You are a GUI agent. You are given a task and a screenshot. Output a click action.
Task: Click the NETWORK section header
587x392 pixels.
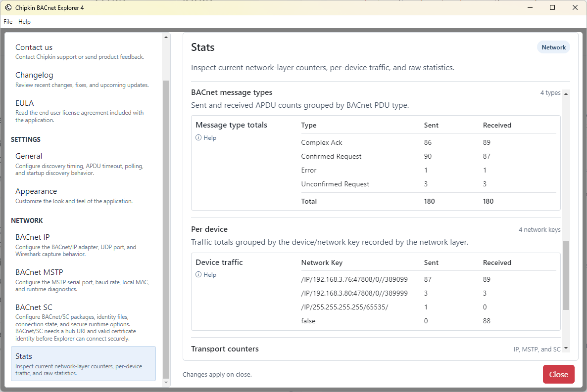27,220
